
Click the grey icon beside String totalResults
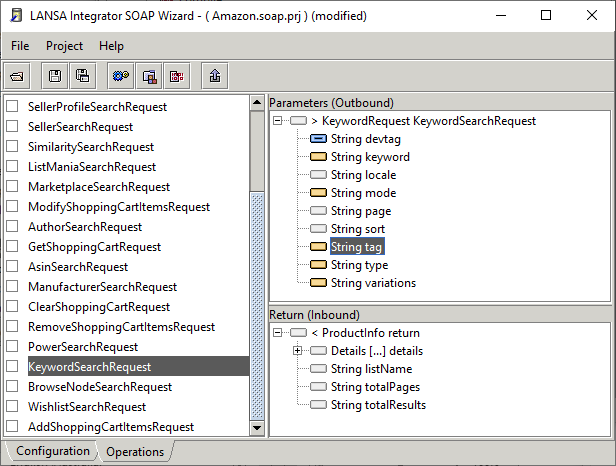click(x=318, y=405)
